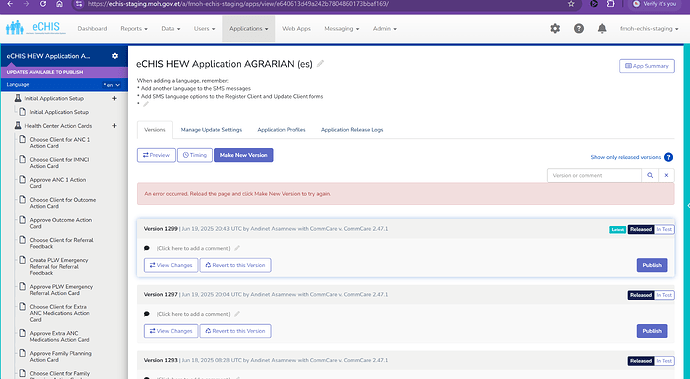Click the Timing button
The width and height of the screenshot is (690, 379).
[195, 155]
